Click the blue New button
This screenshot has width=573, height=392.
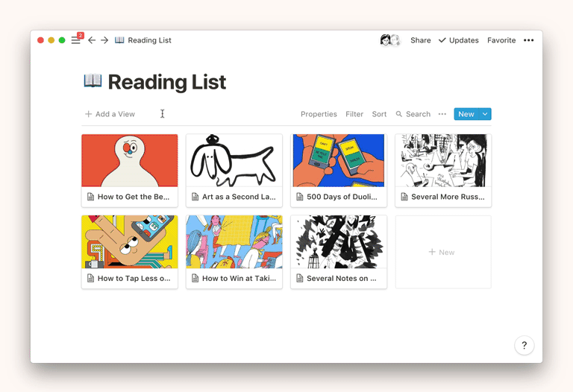466,114
